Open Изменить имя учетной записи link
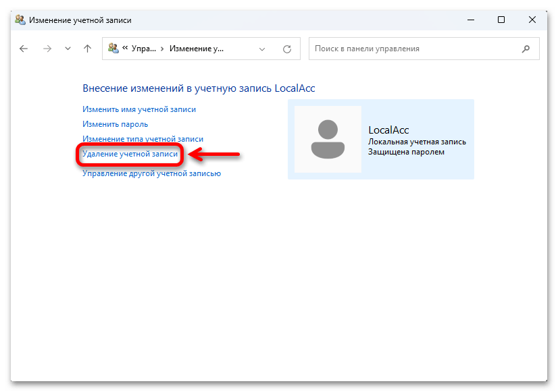The width and height of the screenshot is (558, 392). (139, 109)
